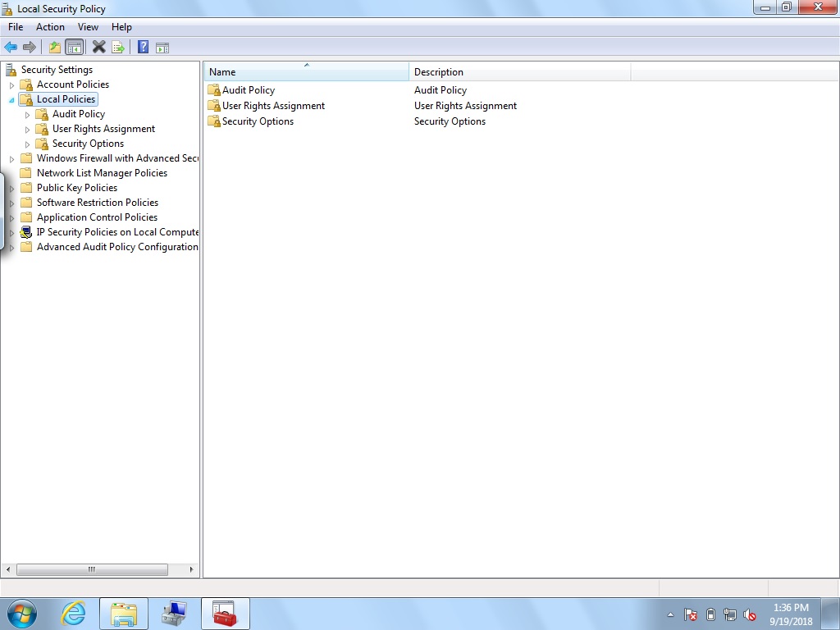This screenshot has height=630, width=840.
Task: Open Internet Explorer from the taskbar
Action: click(x=73, y=613)
